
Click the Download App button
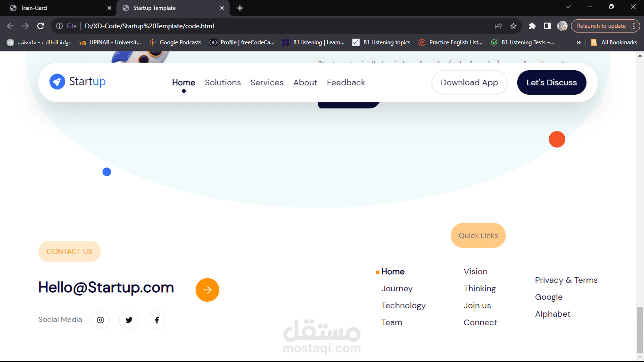coord(470,82)
